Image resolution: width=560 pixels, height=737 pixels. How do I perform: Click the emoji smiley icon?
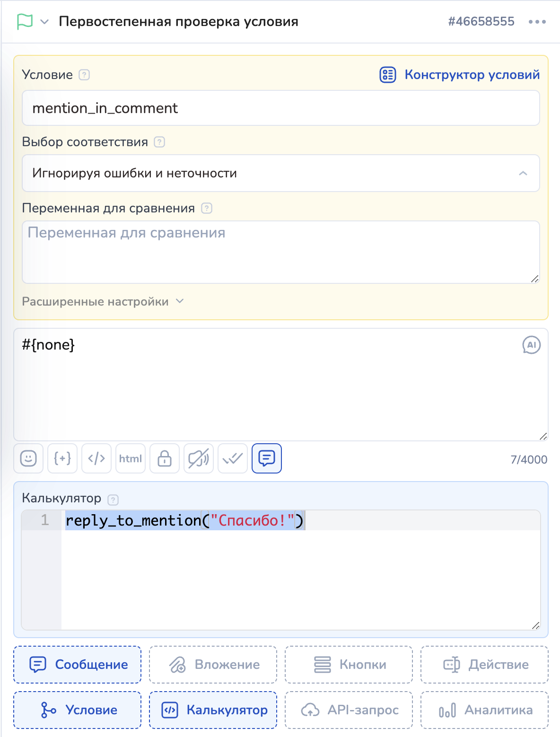[x=28, y=458]
